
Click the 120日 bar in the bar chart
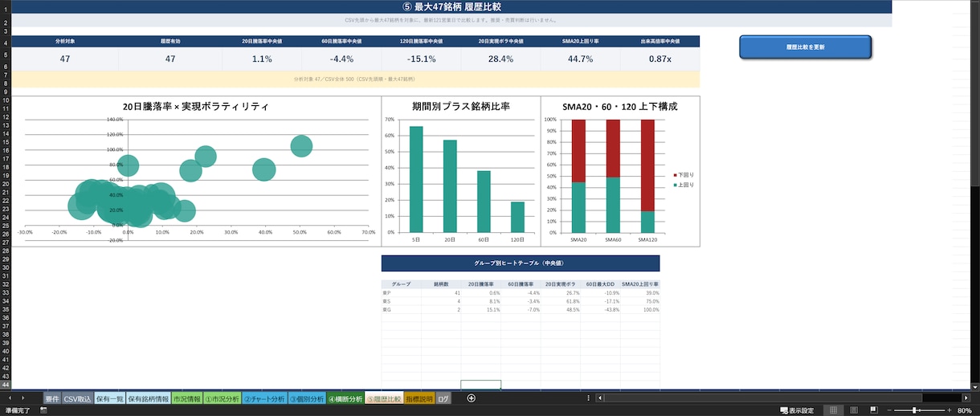click(517, 217)
